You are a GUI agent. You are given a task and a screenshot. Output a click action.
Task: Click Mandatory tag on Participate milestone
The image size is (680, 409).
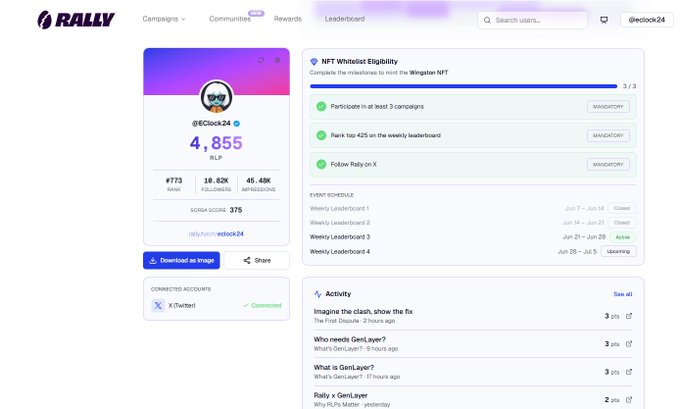(608, 107)
